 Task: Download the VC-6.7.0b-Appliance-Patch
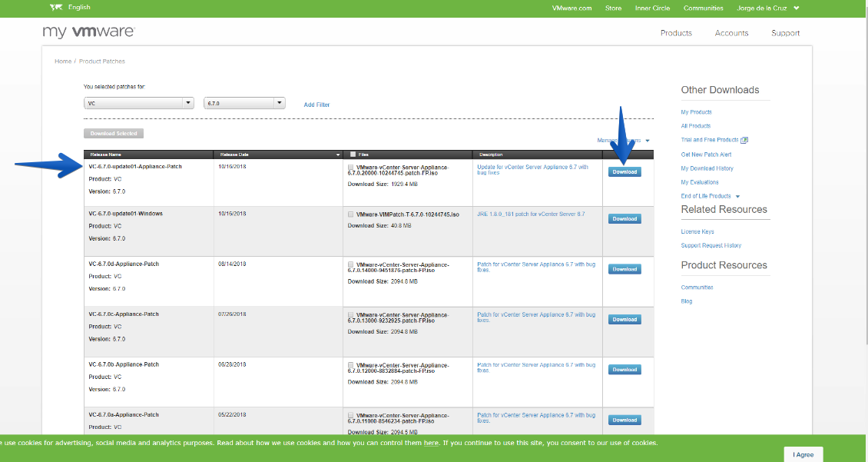click(624, 370)
